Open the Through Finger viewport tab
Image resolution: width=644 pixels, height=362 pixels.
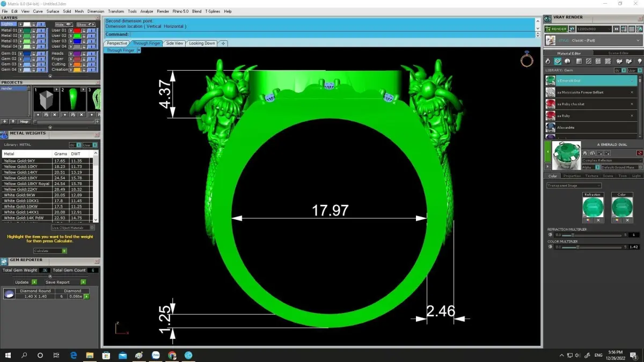coord(147,43)
